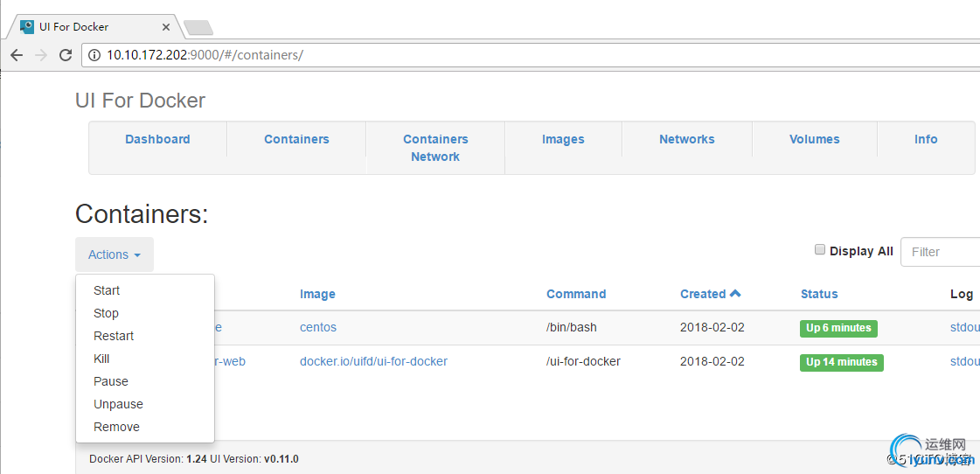980x474 pixels.
Task: Click the Up 14 minutes status badge
Action: coord(842,362)
